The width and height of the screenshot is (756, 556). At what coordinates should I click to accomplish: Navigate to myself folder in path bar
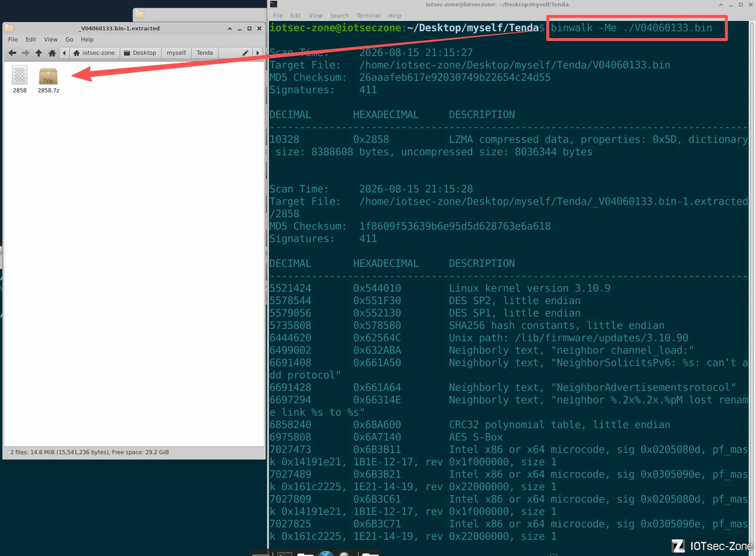click(176, 53)
